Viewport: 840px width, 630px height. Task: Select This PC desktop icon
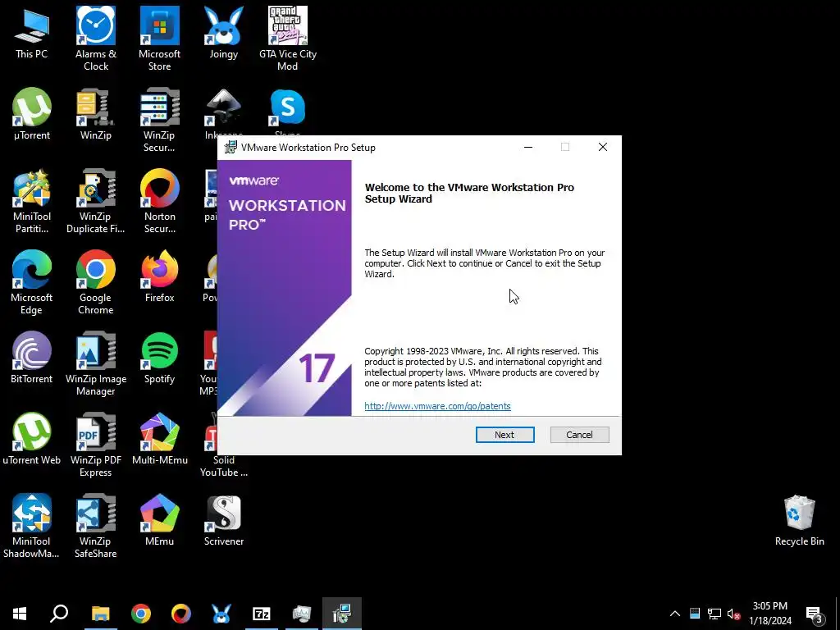tap(32, 33)
